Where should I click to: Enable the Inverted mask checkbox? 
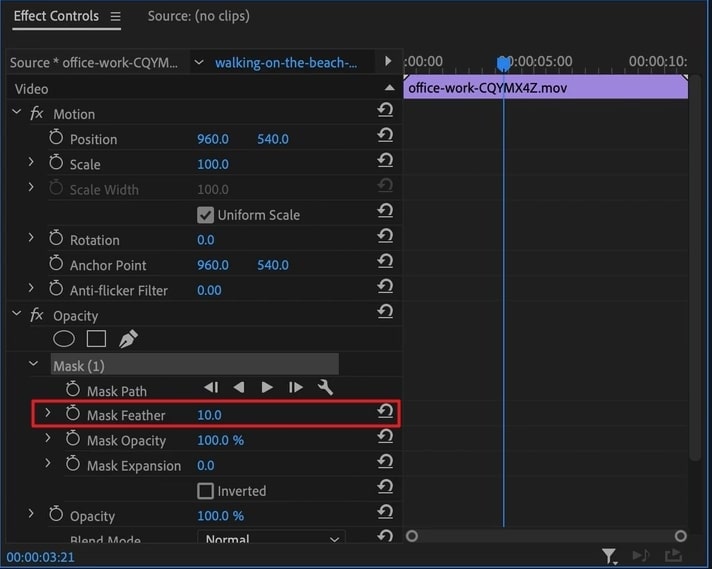[205, 491]
